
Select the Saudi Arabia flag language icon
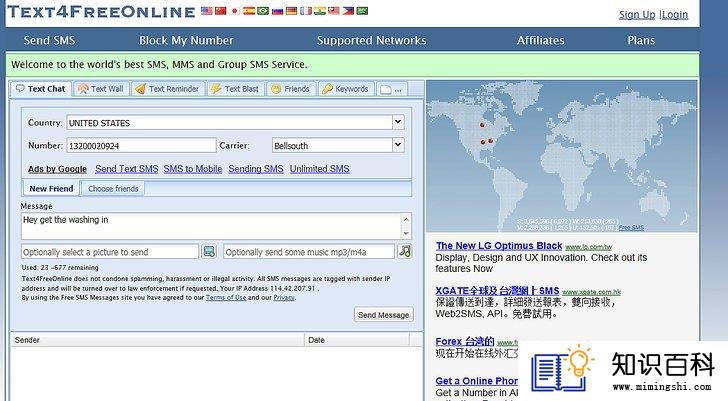coord(362,11)
